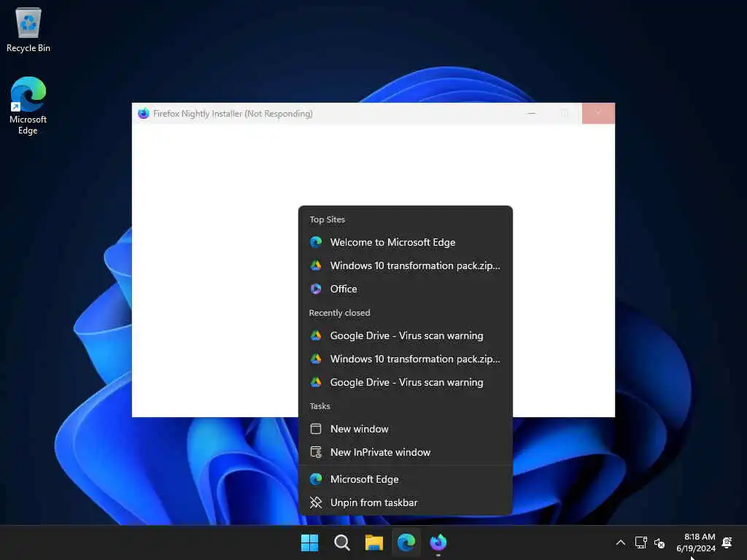Open notifications bell icon
747x560 pixels.
click(x=727, y=542)
